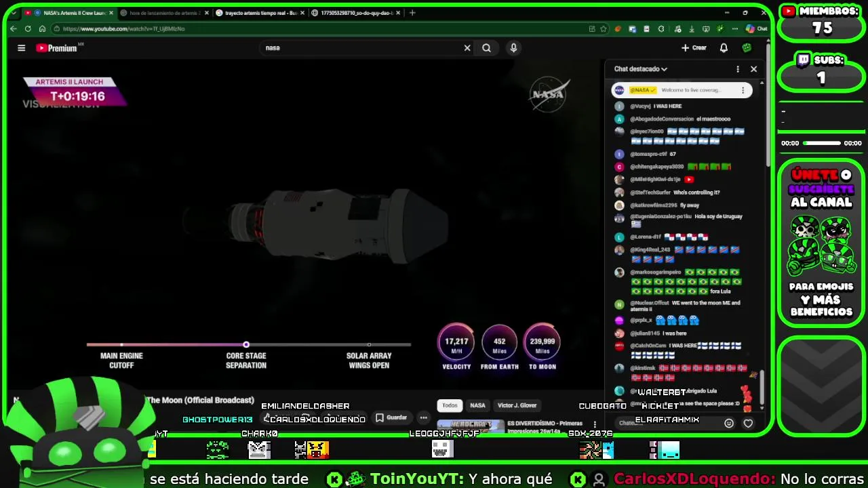Open the browser Chat assistant button
The width and height of the screenshot is (868, 488).
click(x=757, y=28)
